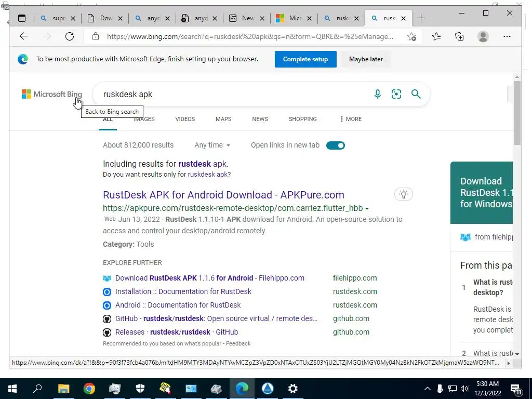
Task: Add this page to favorites
Action: [x=411, y=37]
